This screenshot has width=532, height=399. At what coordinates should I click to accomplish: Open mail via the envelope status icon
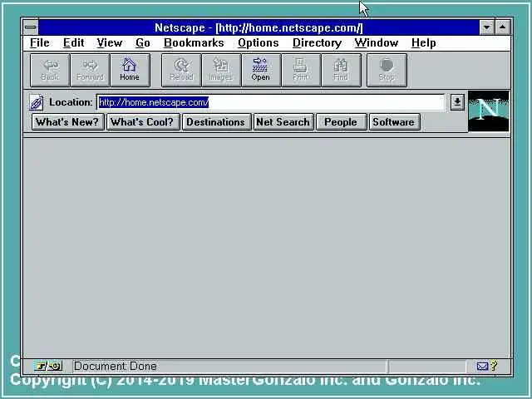(x=482, y=366)
